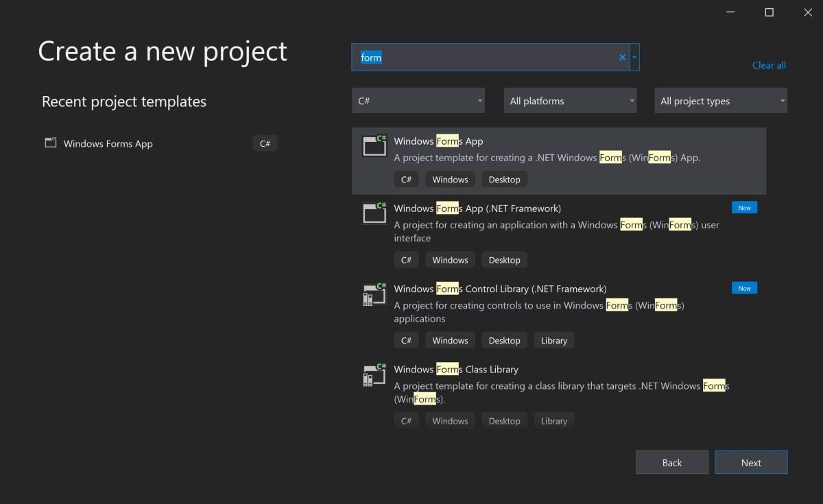823x504 pixels.
Task: Click the C# badge beside recent Windows Forms App
Action: (x=265, y=143)
